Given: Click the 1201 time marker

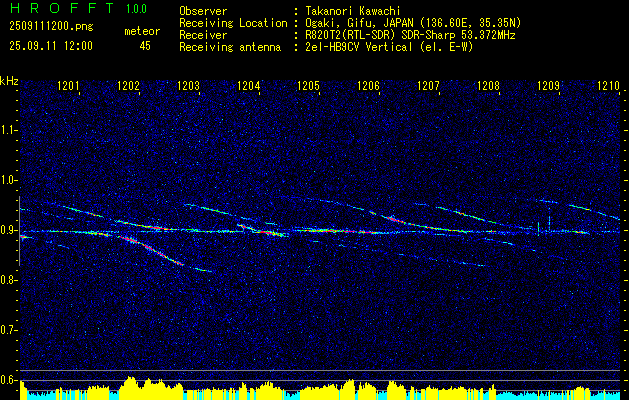Looking at the screenshot, I should [68, 86].
